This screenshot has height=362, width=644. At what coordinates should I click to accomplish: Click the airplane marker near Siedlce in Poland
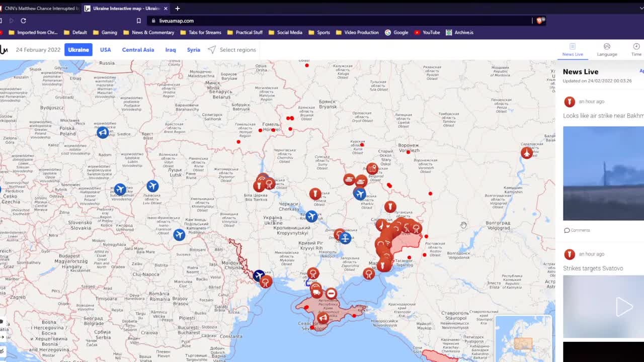(103, 132)
